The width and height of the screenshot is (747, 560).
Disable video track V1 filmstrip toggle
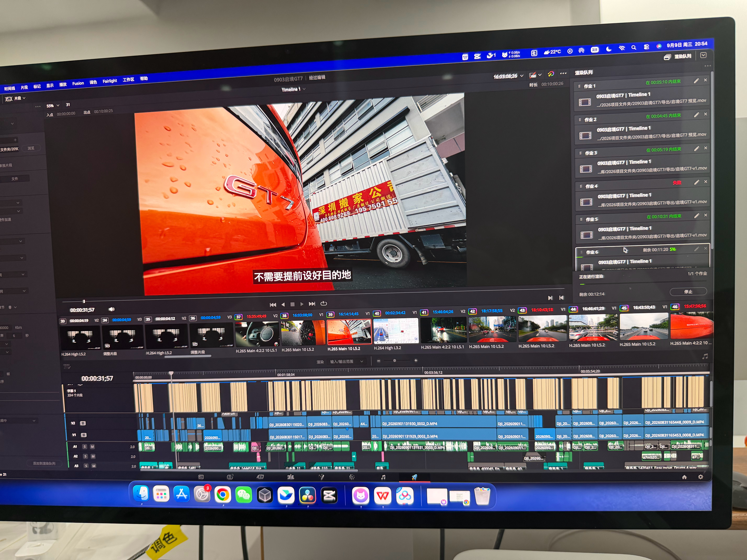click(x=84, y=435)
